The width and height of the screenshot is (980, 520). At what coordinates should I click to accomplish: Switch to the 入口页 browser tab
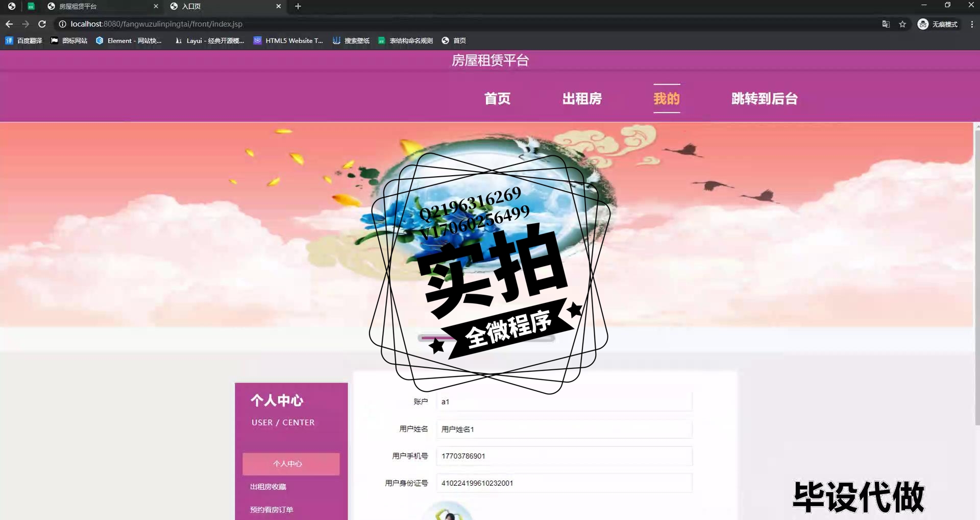pyautogui.click(x=226, y=6)
